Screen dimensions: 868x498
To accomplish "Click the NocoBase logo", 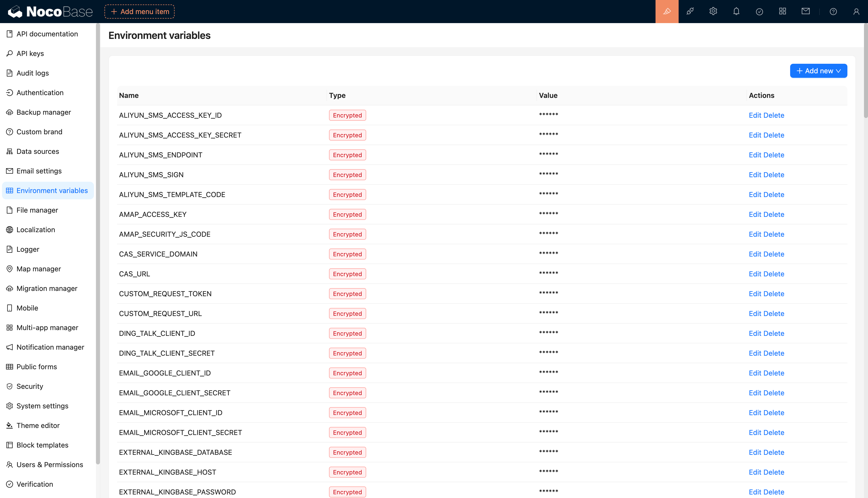I will click(50, 12).
